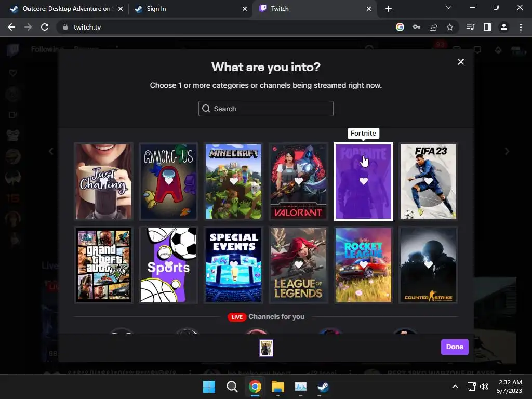This screenshot has width=532, height=399.
Task: Open the network tray icon
Action: tap(471, 387)
